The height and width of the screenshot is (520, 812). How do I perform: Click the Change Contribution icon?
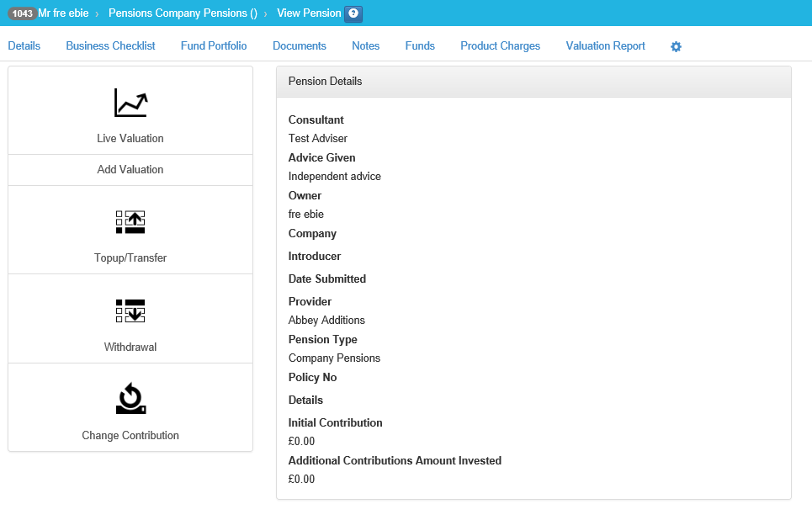coord(130,399)
